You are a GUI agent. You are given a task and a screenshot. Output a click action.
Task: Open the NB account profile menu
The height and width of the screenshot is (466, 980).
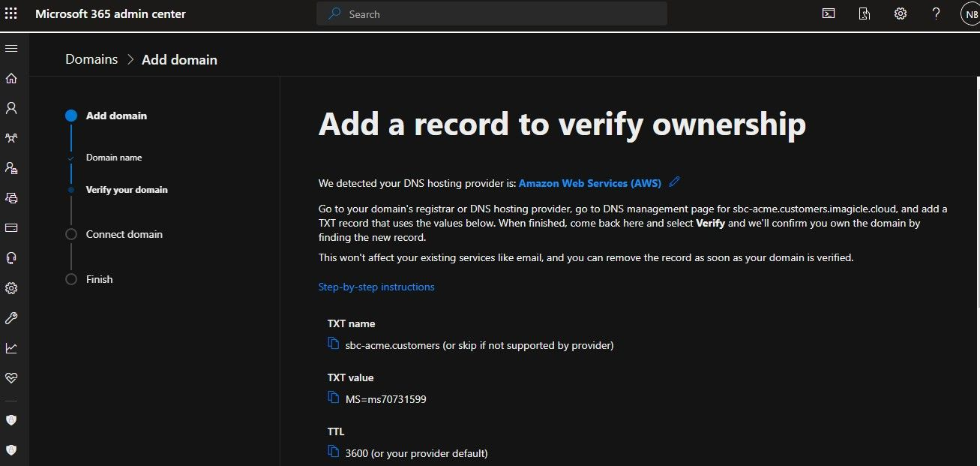pos(970,14)
